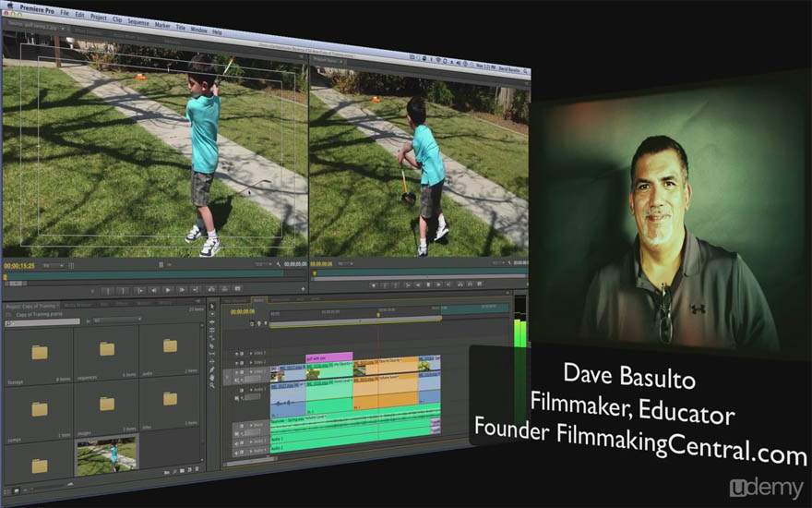
Task: Select the pink title clip on Video 2
Action: [329, 357]
